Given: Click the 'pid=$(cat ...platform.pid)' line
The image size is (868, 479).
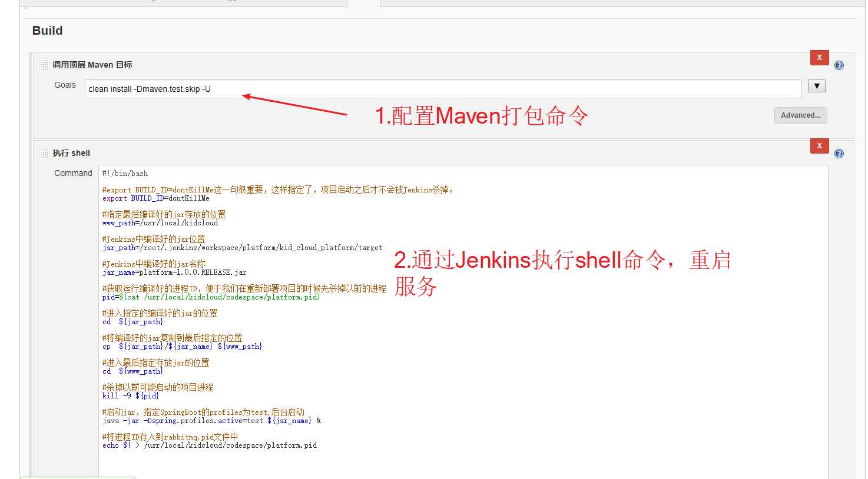Looking at the screenshot, I should click(x=211, y=297).
